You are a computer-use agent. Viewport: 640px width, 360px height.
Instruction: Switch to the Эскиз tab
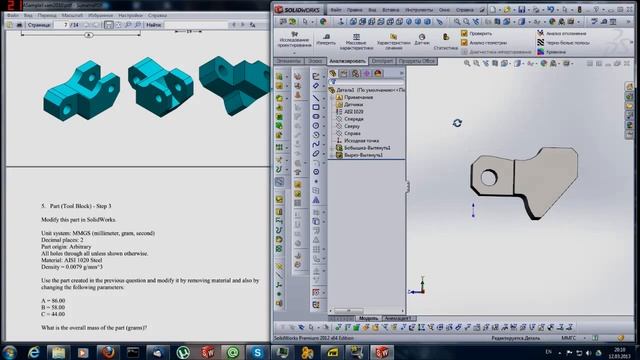click(315, 61)
